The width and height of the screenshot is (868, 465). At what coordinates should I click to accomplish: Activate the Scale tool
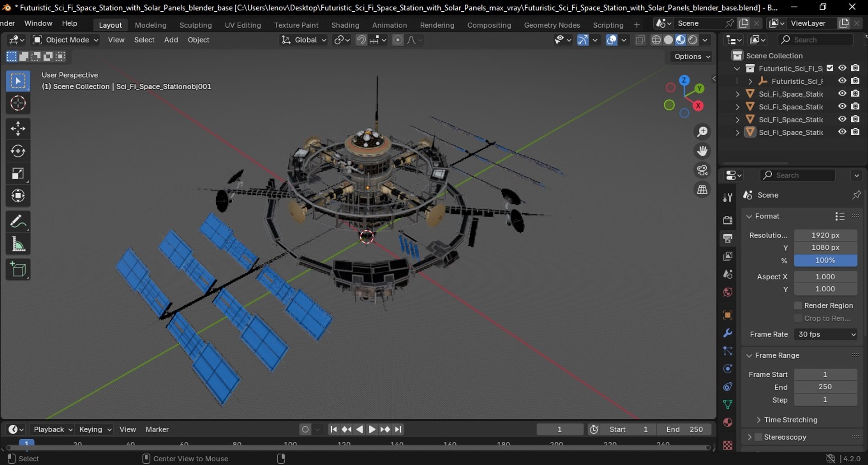point(18,174)
